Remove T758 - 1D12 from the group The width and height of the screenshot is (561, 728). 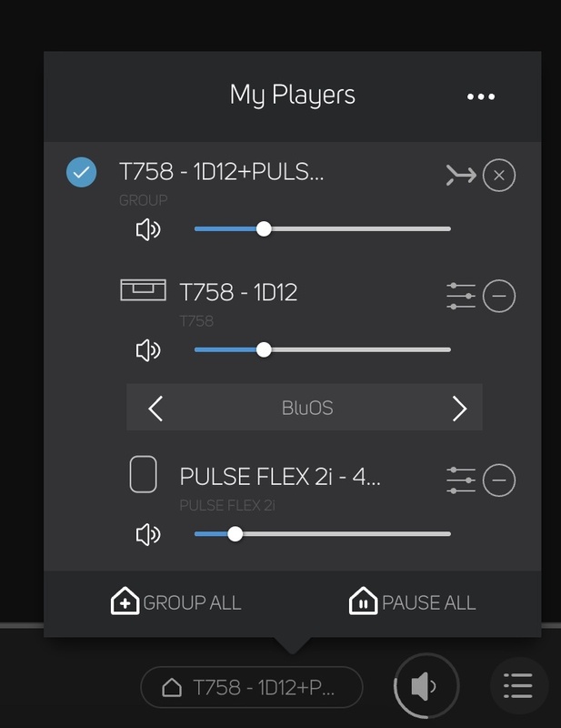[x=498, y=296]
